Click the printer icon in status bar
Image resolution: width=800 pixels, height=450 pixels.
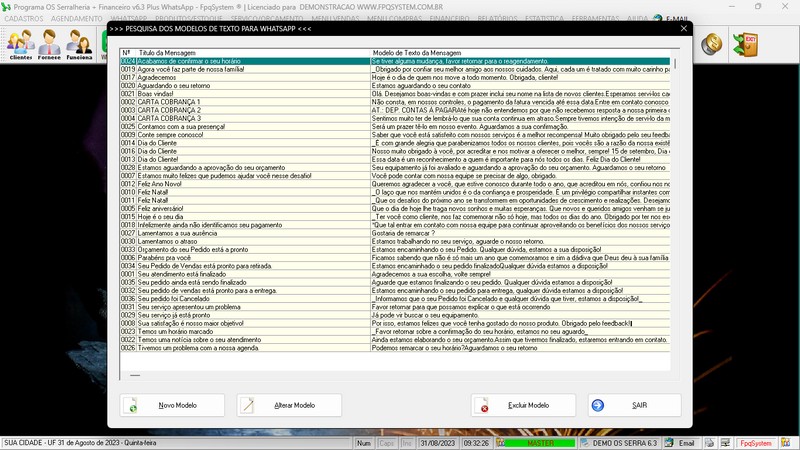click(x=710, y=443)
